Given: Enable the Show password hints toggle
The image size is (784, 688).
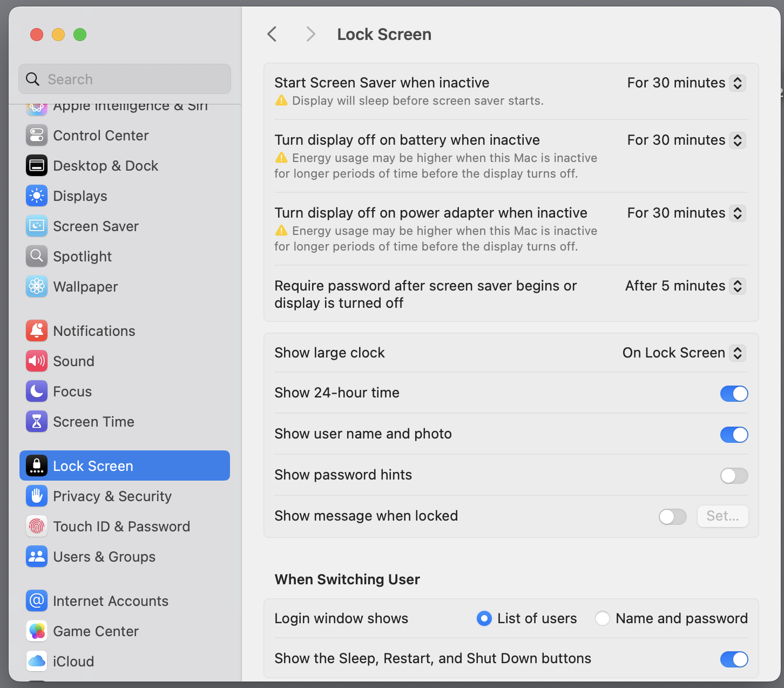Looking at the screenshot, I should [734, 476].
